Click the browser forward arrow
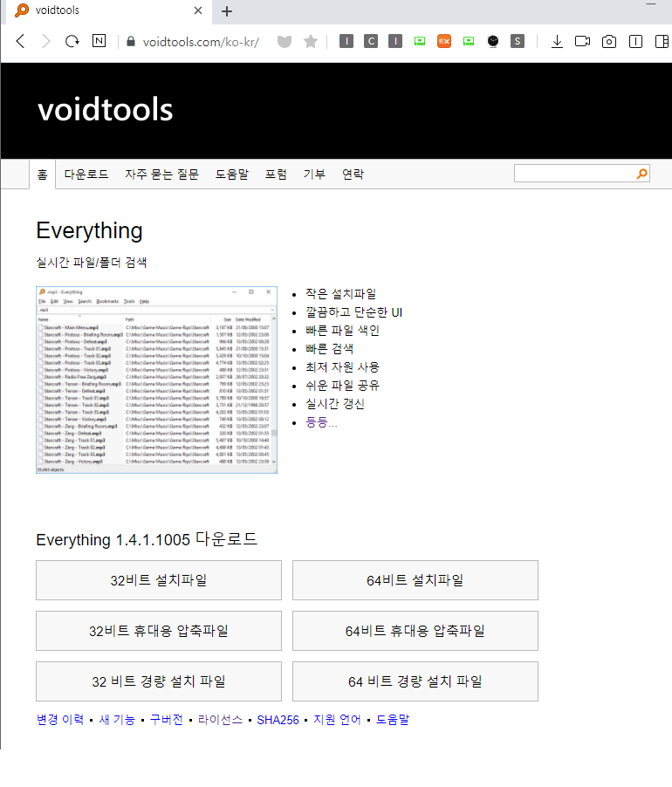Viewport: 672px width, 787px height. coord(45,41)
